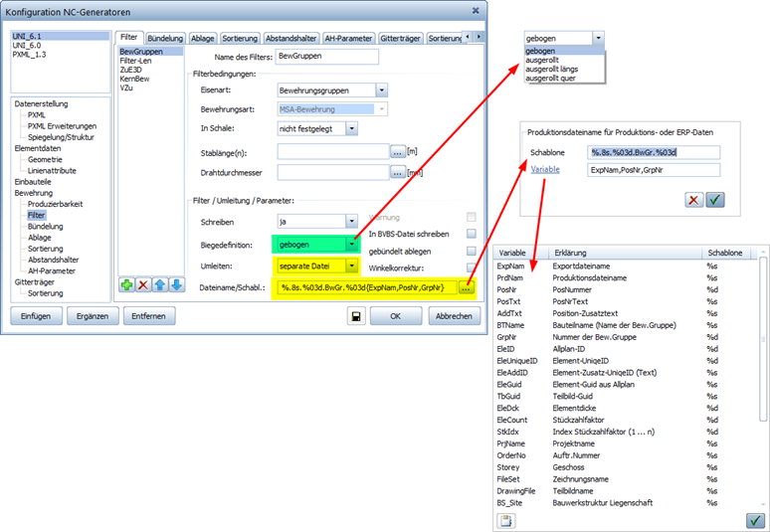Image resolution: width=770 pixels, height=532 pixels.
Task: Click the floppy disk save icon
Action: [x=353, y=316]
